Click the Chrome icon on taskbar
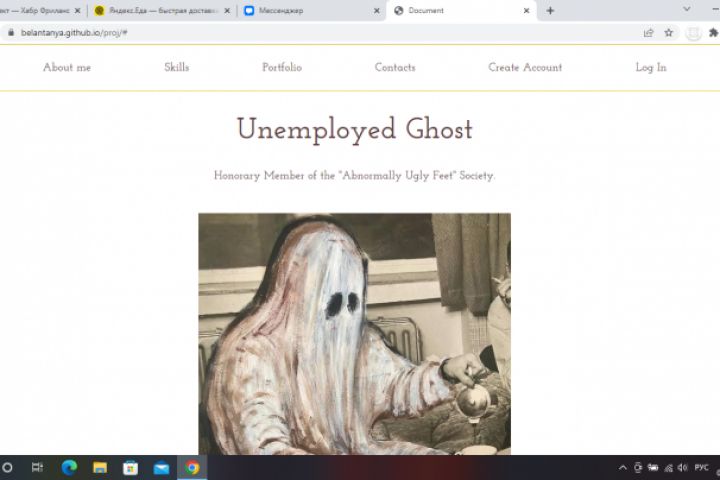 pyautogui.click(x=192, y=468)
